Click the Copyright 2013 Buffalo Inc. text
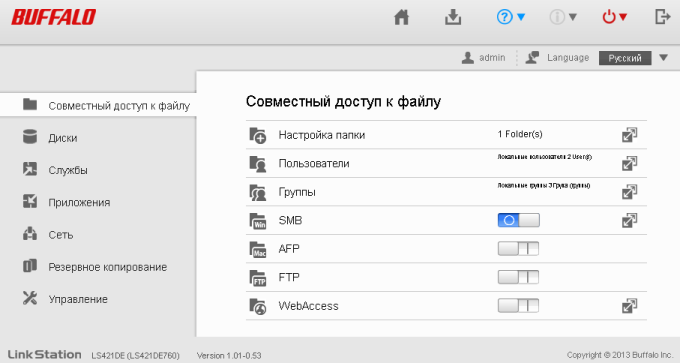Image resolution: width=680 pixels, height=363 pixels. [x=620, y=355]
